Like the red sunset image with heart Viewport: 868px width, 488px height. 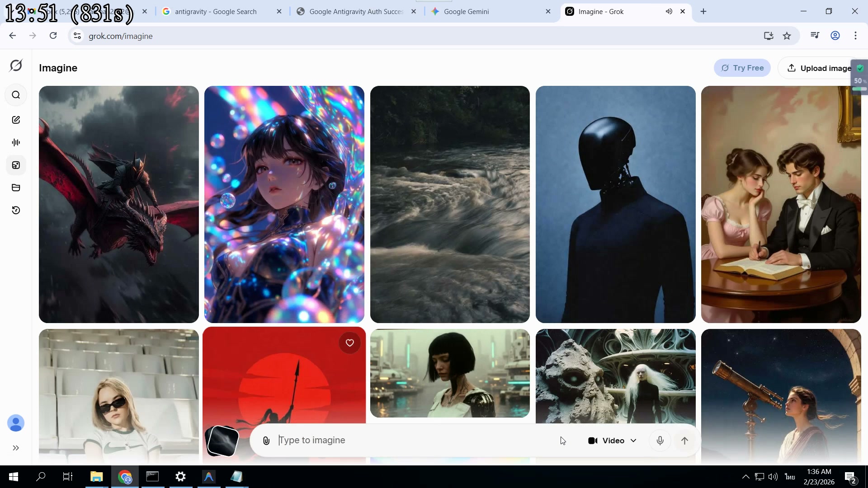click(349, 343)
